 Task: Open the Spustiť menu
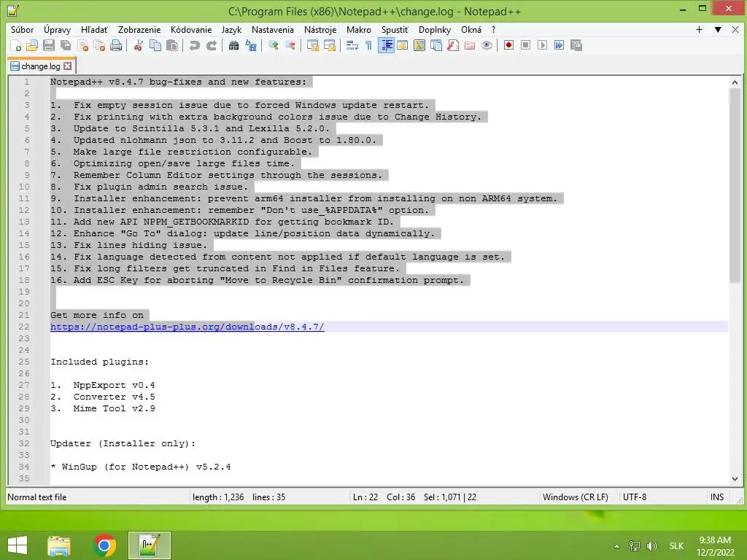395,29
